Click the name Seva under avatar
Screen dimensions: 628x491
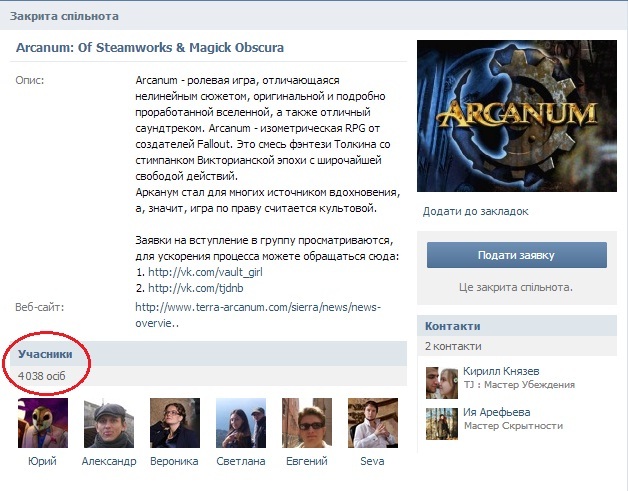[372, 461]
